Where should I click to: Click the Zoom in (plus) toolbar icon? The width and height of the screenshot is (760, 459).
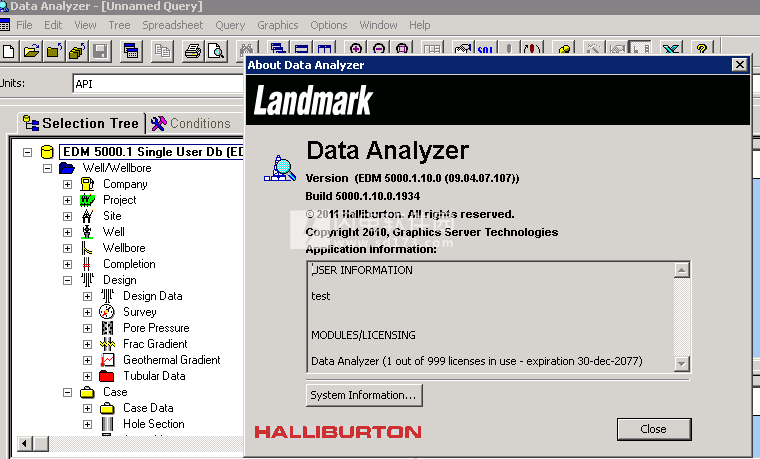click(356, 48)
